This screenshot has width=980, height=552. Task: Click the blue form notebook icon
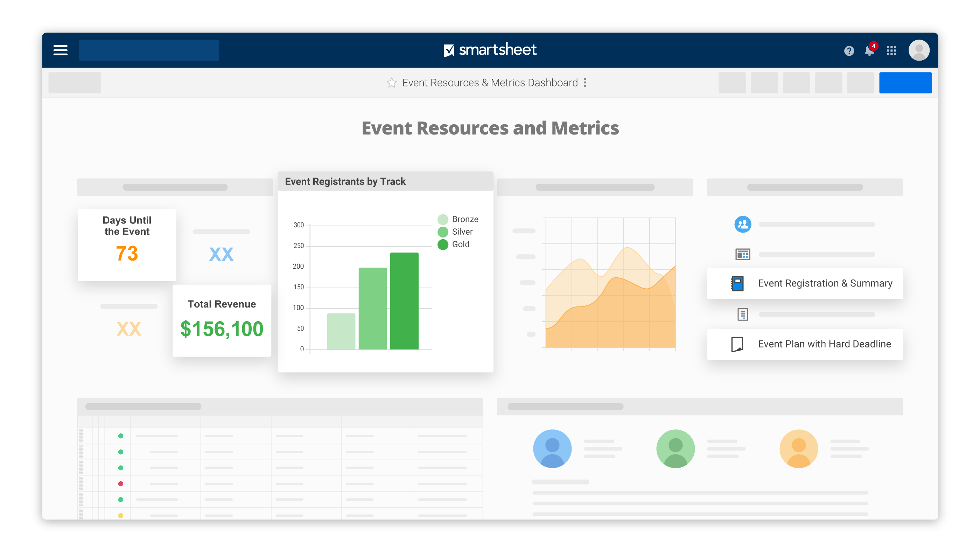(737, 284)
